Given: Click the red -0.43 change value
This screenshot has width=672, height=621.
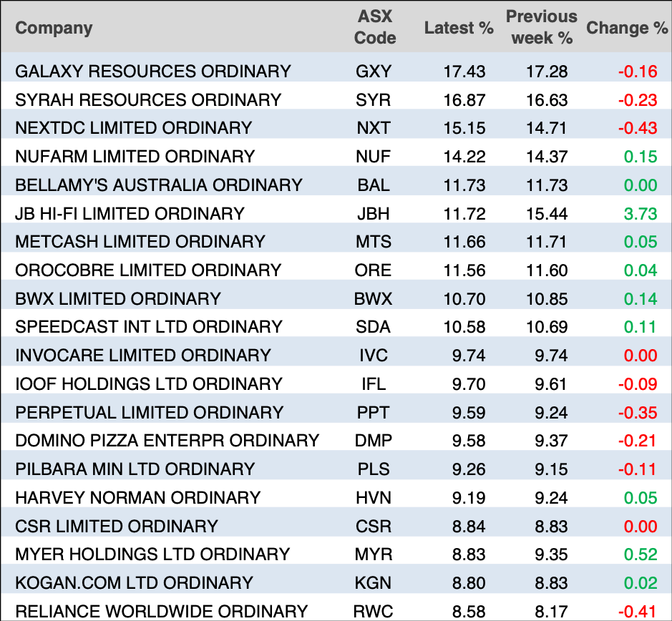Looking at the screenshot, I should (637, 129).
